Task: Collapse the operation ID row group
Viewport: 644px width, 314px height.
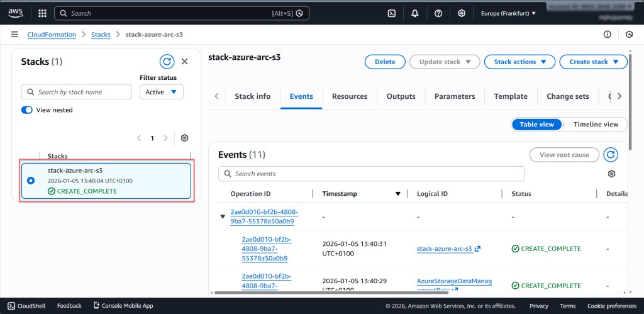Action: pyautogui.click(x=222, y=216)
